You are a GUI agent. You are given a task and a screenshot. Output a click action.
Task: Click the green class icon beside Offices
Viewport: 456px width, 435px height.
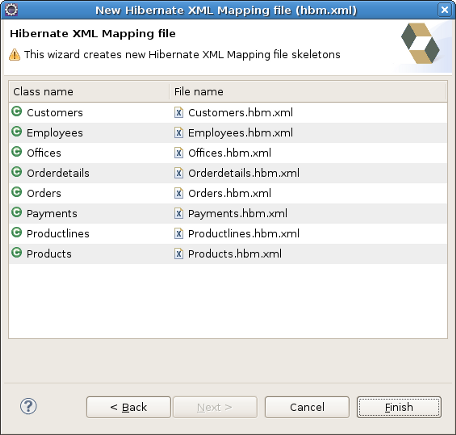click(x=17, y=152)
